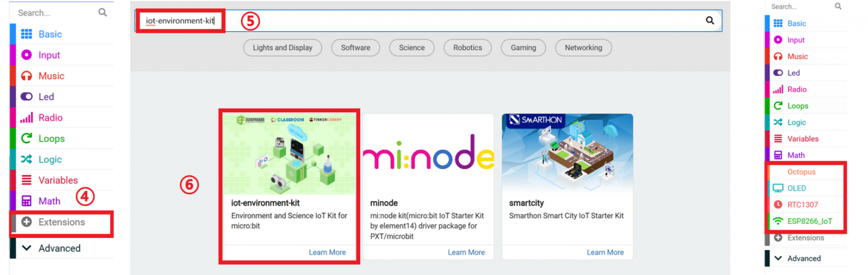Open Math category label in right toolbox
Viewport: 868px width, 275px height.
tap(796, 155)
